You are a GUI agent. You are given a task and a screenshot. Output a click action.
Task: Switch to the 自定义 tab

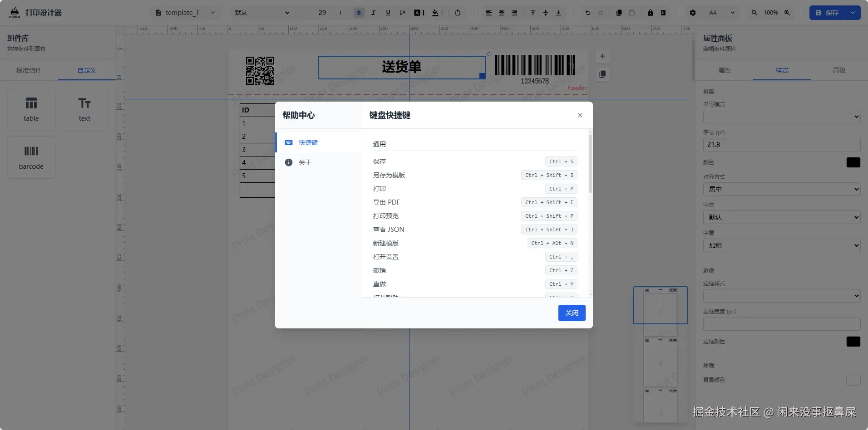click(87, 70)
